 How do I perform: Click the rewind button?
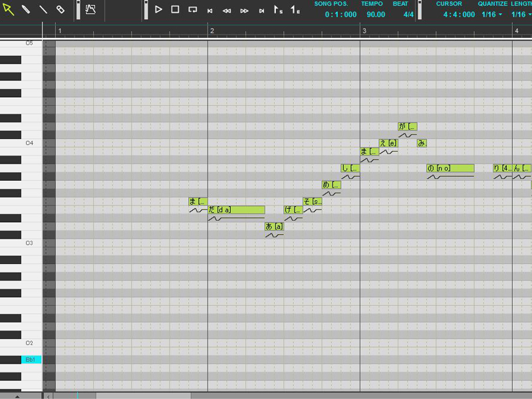click(227, 11)
